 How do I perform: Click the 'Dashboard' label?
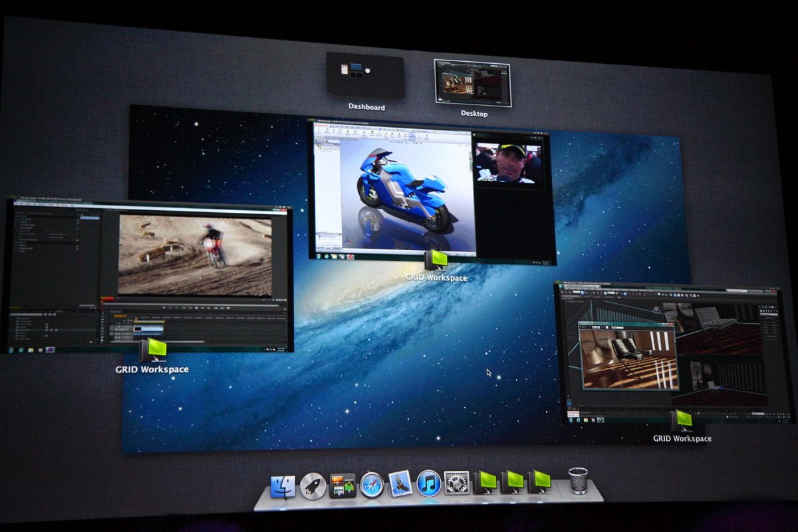point(366,107)
